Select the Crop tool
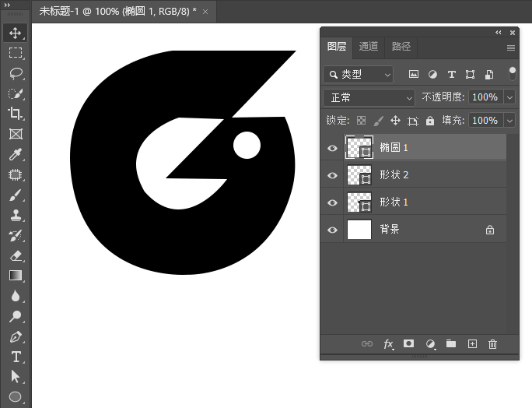Viewport: 532px width, 408px height. pos(16,114)
